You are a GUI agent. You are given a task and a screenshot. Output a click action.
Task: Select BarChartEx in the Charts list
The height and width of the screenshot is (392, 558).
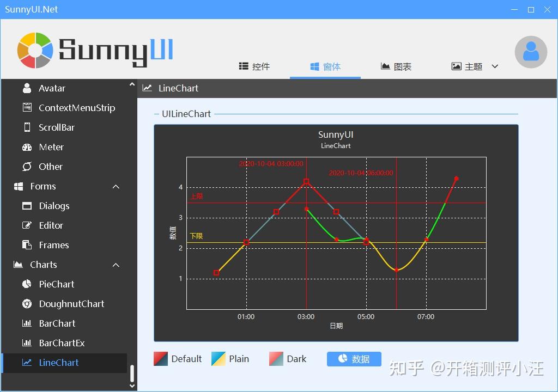coord(62,342)
